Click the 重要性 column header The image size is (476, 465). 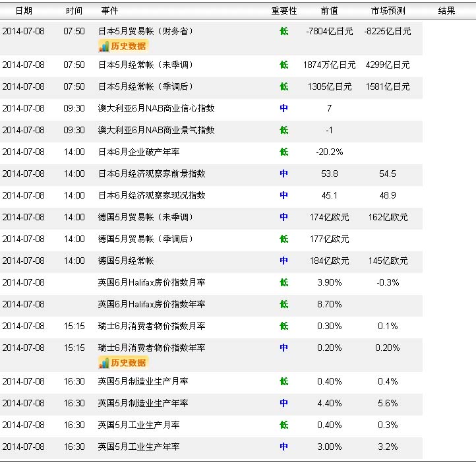284,11
